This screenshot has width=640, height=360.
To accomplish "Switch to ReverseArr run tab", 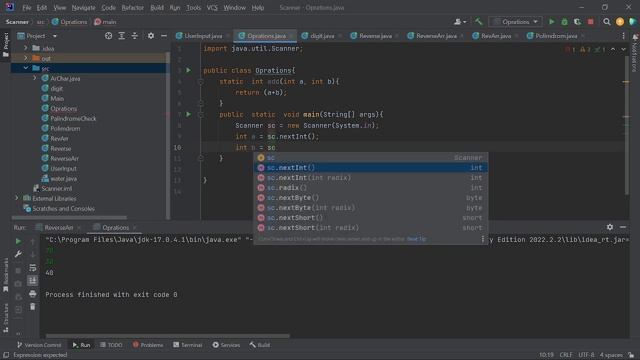I will pos(58,227).
